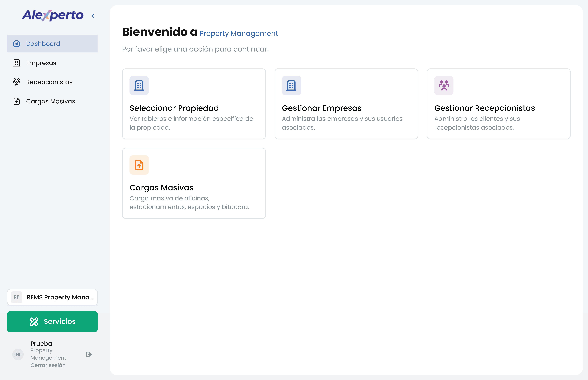
Task: Click the NI user avatar
Action: click(18, 354)
